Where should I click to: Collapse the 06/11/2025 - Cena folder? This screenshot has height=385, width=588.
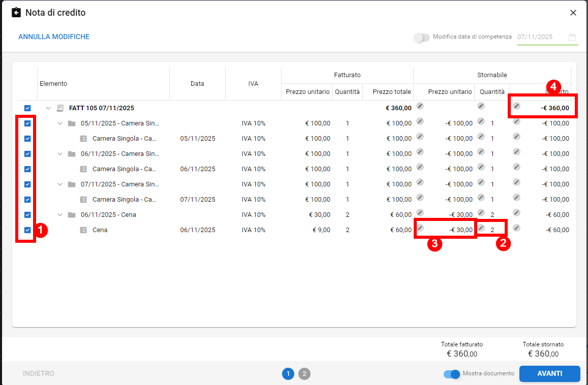pyautogui.click(x=60, y=215)
